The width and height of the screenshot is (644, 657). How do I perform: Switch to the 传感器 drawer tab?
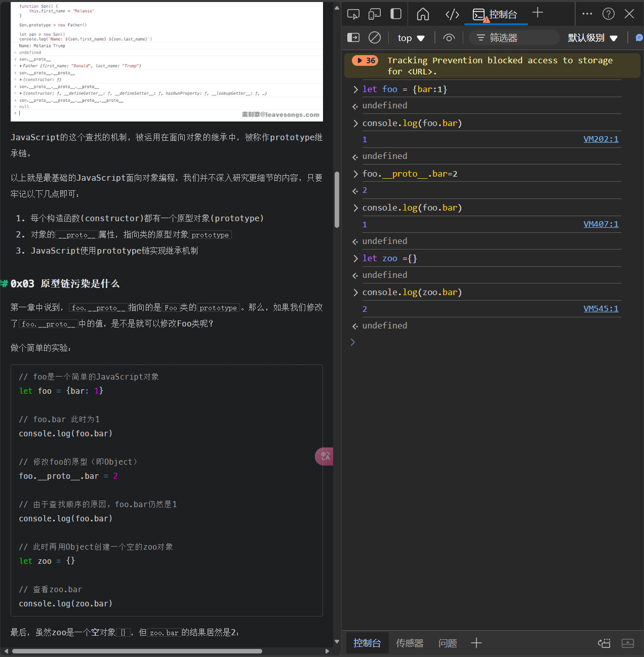click(410, 643)
